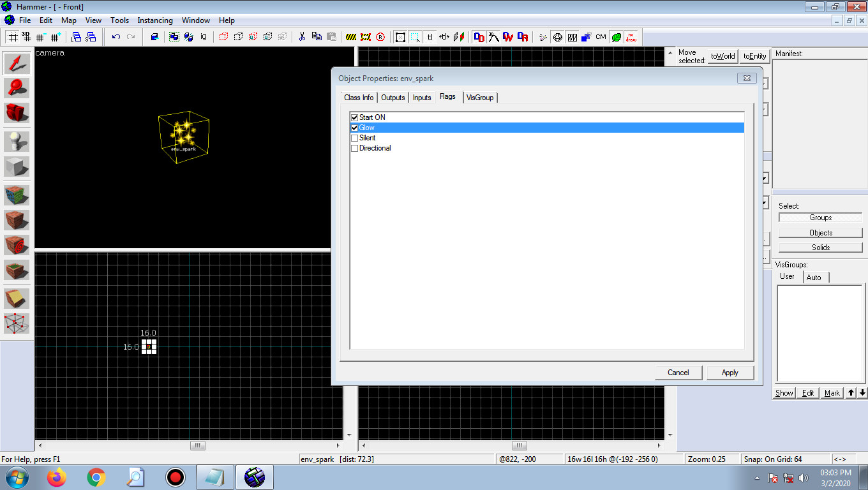Screen dimensions: 868x490
Task: Enable the no draw toolbar option
Action: 631,36
